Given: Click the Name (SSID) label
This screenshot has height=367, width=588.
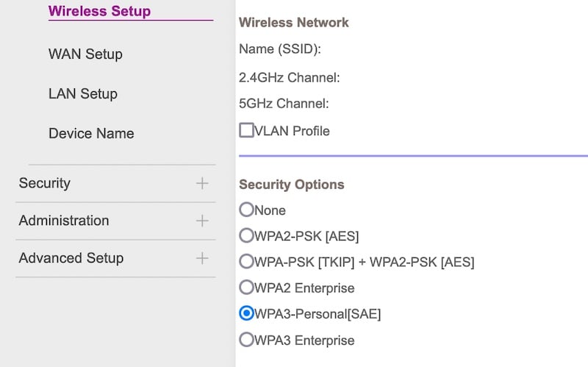Looking at the screenshot, I should coord(281,50).
